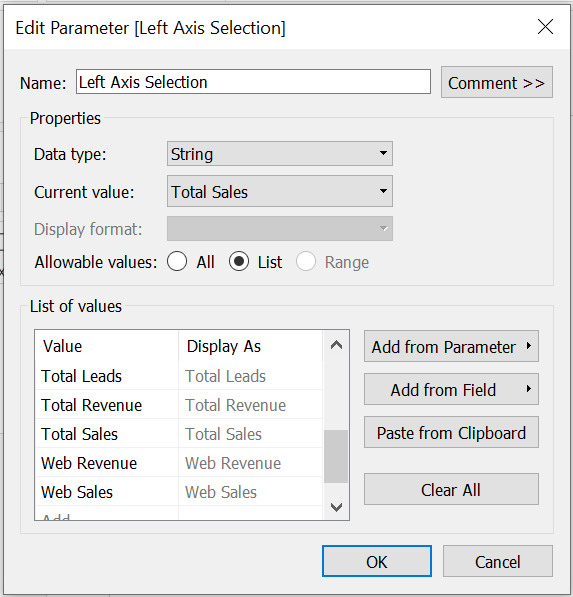Click the Clear All button
Viewport: 573px width, 597px height.
tap(451, 490)
